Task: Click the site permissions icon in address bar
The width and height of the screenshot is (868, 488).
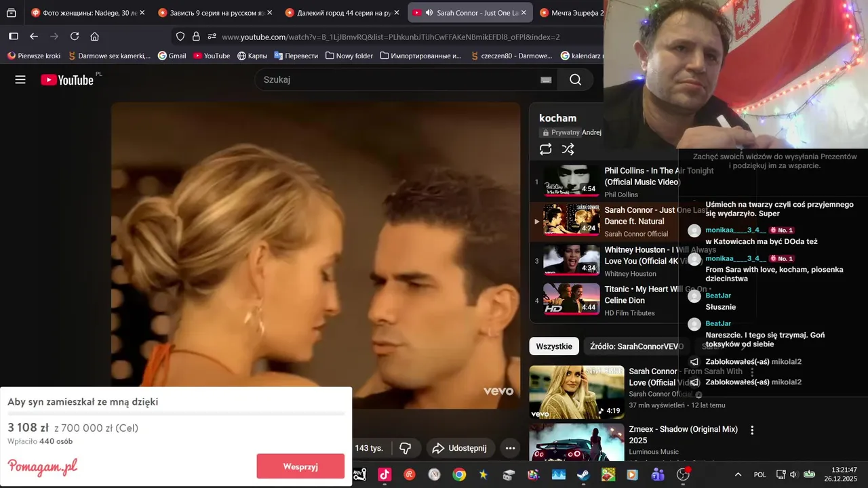Action: point(212,37)
